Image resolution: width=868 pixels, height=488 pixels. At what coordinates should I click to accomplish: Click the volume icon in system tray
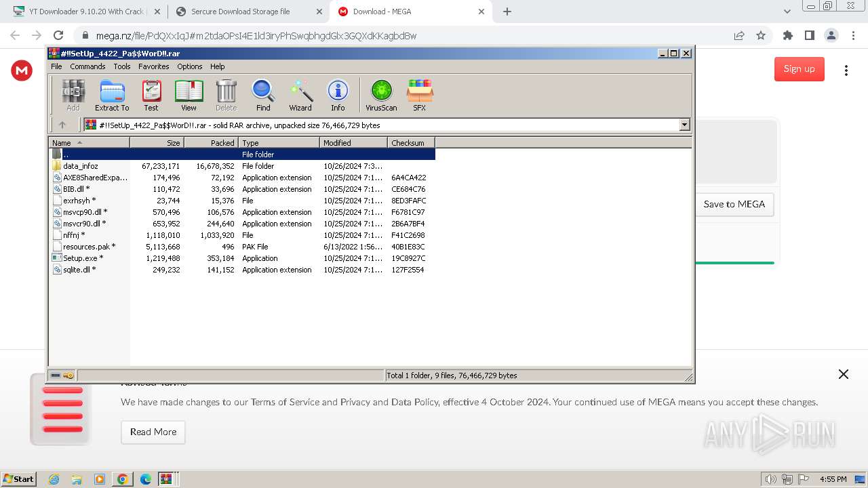(x=770, y=479)
